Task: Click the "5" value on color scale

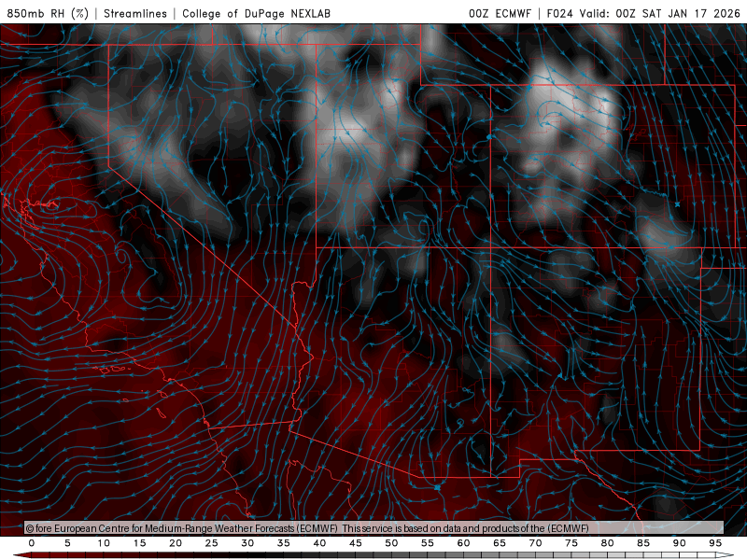Action: pyautogui.click(x=67, y=543)
